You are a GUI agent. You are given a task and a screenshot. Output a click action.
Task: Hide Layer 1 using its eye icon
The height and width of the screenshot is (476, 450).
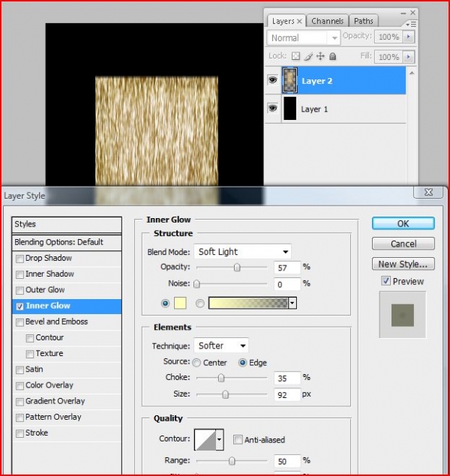pos(273,108)
